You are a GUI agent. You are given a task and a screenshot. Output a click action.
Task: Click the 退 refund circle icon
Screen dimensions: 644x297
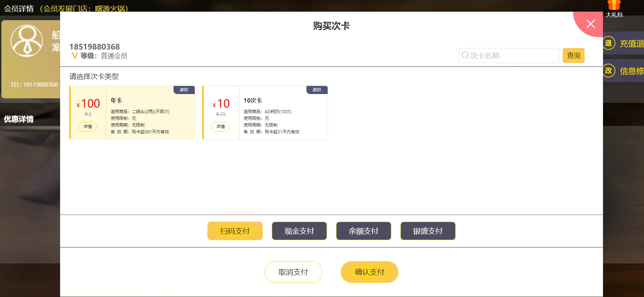point(608,43)
